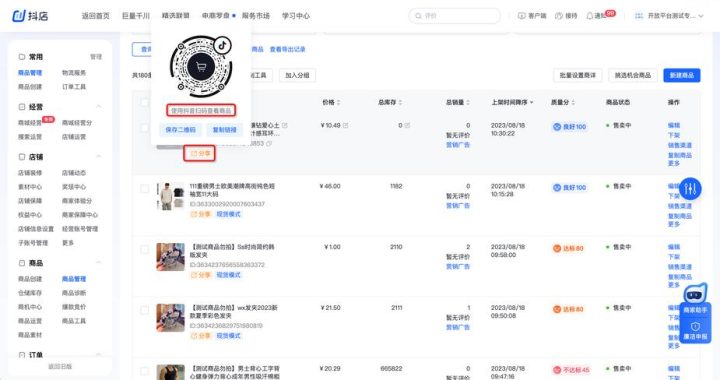The height and width of the screenshot is (380, 720).
Task: Check the 111重磅男士 product checkbox
Action: click(145, 188)
